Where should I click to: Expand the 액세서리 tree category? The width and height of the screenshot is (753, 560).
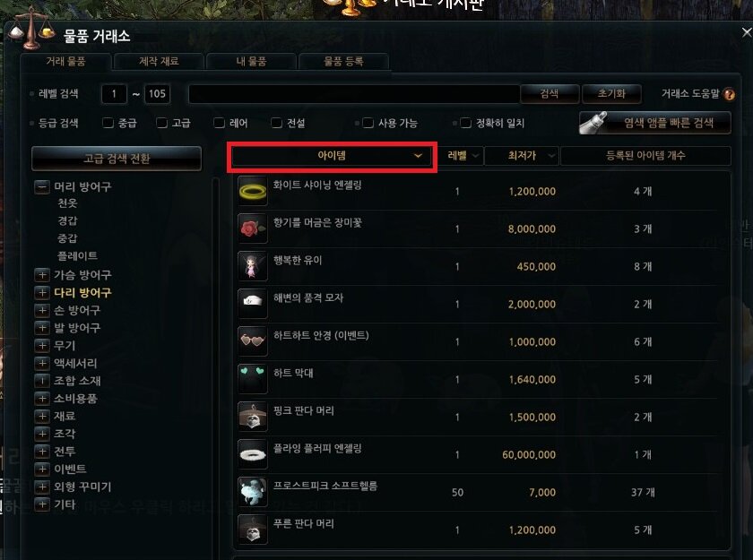[x=42, y=363]
